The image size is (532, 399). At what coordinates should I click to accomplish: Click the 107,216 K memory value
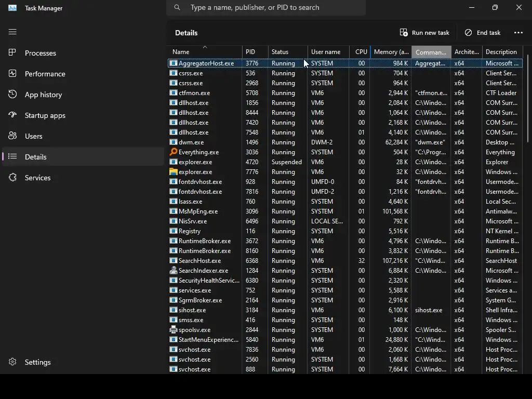(395, 261)
